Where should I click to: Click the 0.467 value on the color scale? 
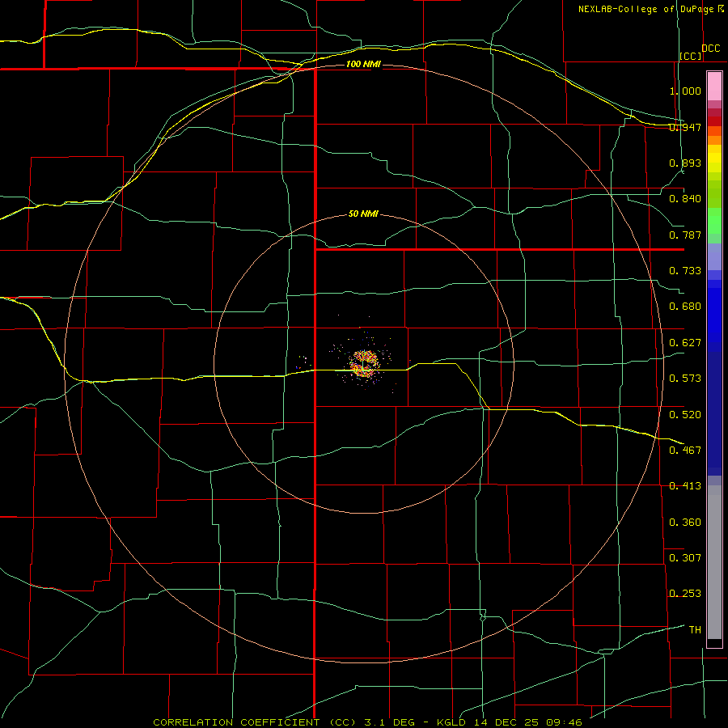[685, 450]
